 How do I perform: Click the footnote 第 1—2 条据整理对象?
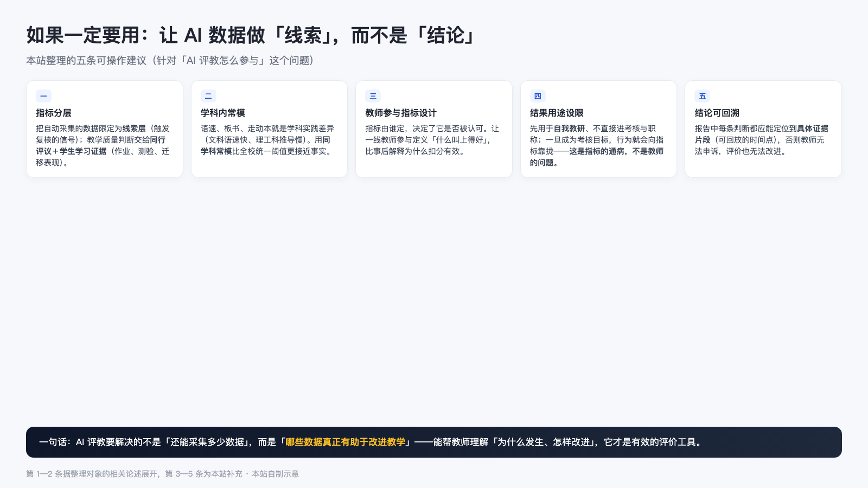point(162,473)
